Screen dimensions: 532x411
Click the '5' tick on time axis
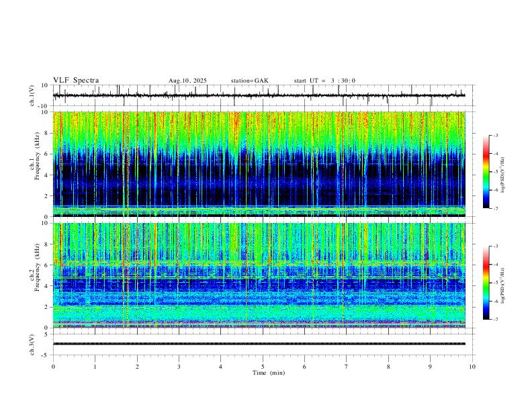tap(263, 367)
